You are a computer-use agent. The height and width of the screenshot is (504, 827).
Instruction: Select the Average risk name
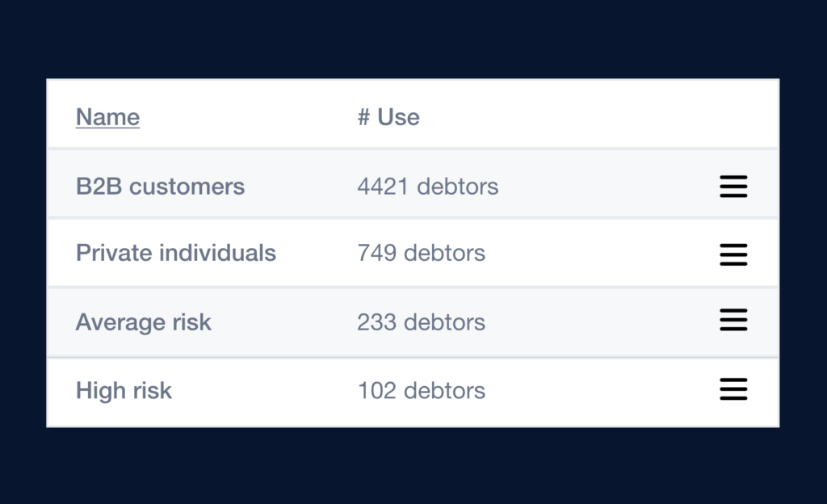coord(143,322)
